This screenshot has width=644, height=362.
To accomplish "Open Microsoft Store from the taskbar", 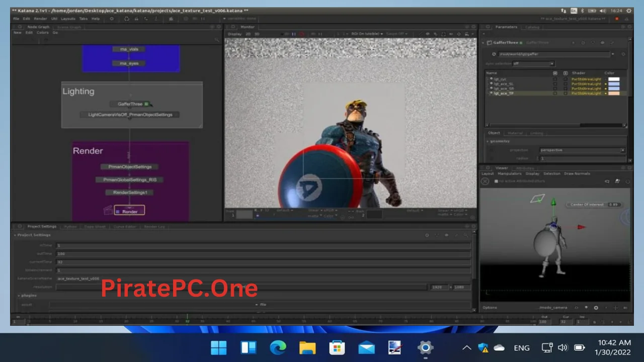I will pyautogui.click(x=337, y=347).
